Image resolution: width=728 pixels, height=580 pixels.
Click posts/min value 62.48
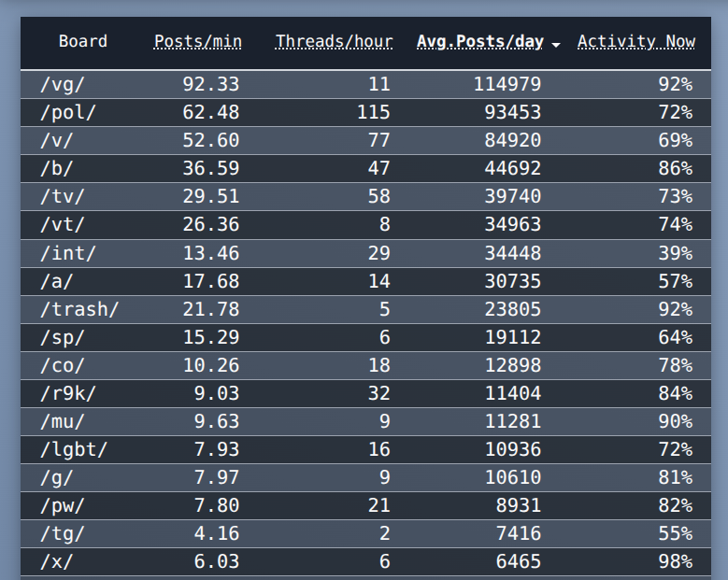[x=211, y=112]
